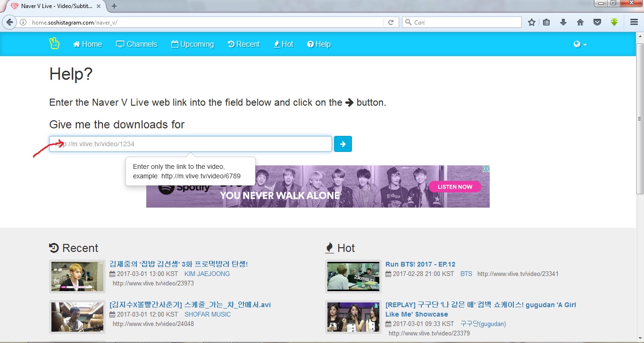The height and width of the screenshot is (343, 644).
Task: Open the gugudan Showcase replay link
Action: pyautogui.click(x=481, y=310)
